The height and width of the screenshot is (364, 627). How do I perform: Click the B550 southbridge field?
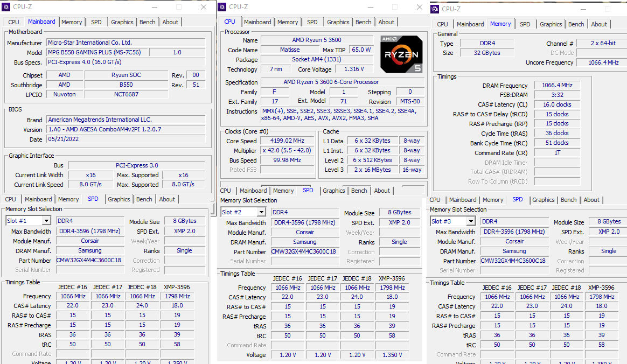point(126,85)
